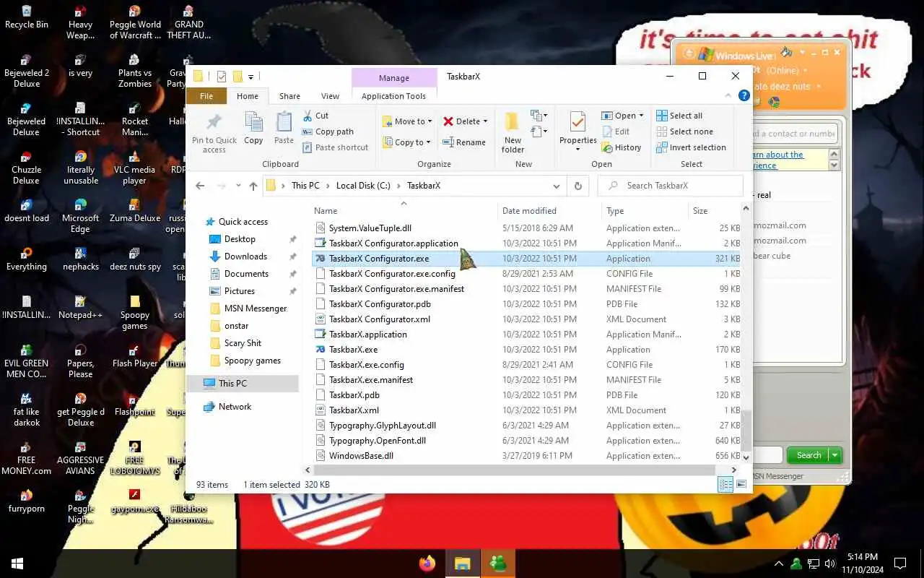Open the explorer Help question mark
Viewport: 924px width, 578px height.
[x=744, y=95]
